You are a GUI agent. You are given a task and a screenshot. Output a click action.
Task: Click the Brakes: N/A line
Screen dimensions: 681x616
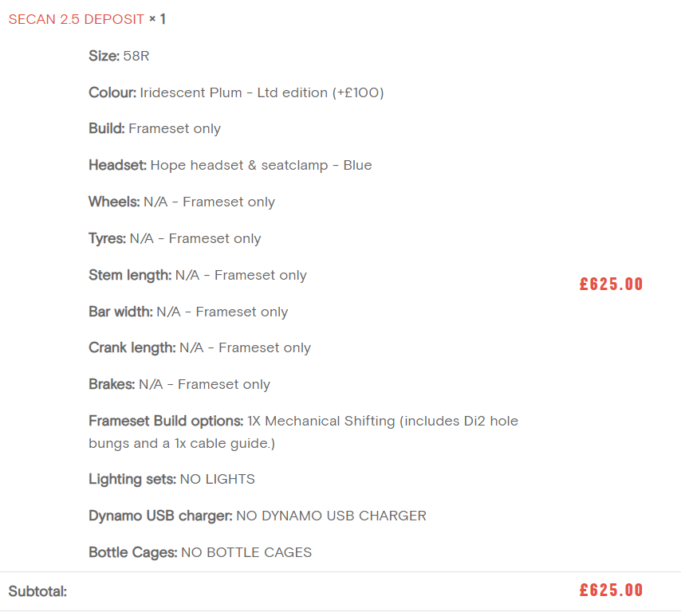[x=179, y=385]
